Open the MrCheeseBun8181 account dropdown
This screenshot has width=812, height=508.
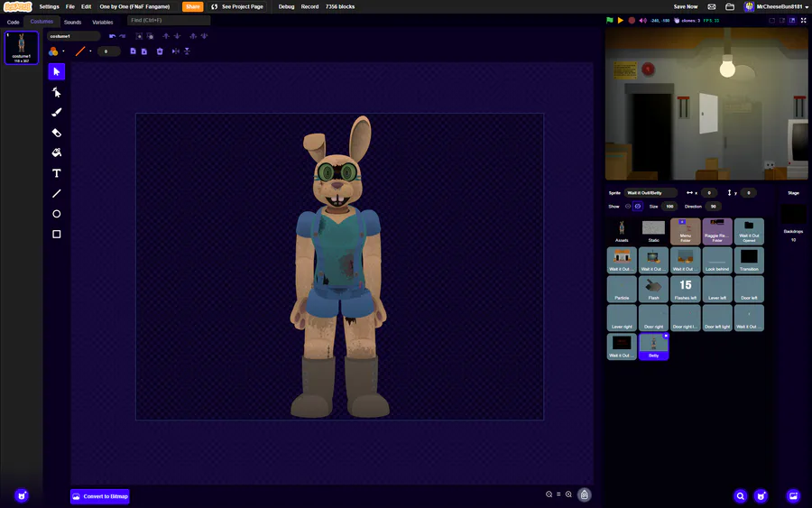point(776,6)
